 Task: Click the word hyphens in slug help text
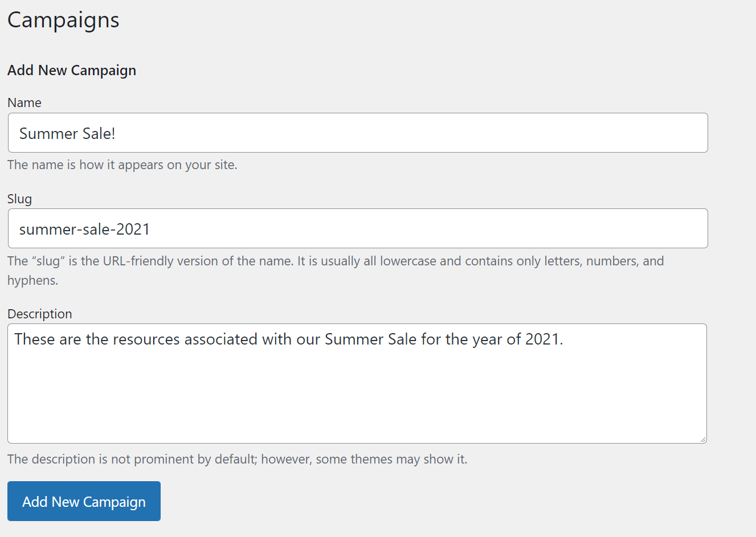pyautogui.click(x=31, y=281)
